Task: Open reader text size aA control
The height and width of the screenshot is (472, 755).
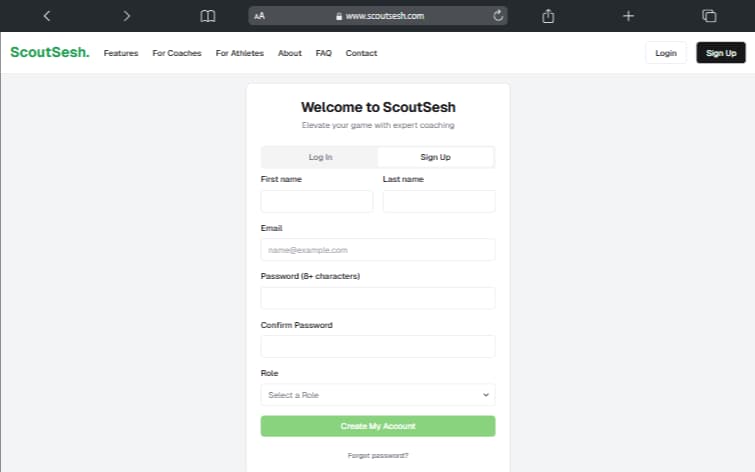Action: tap(260, 16)
